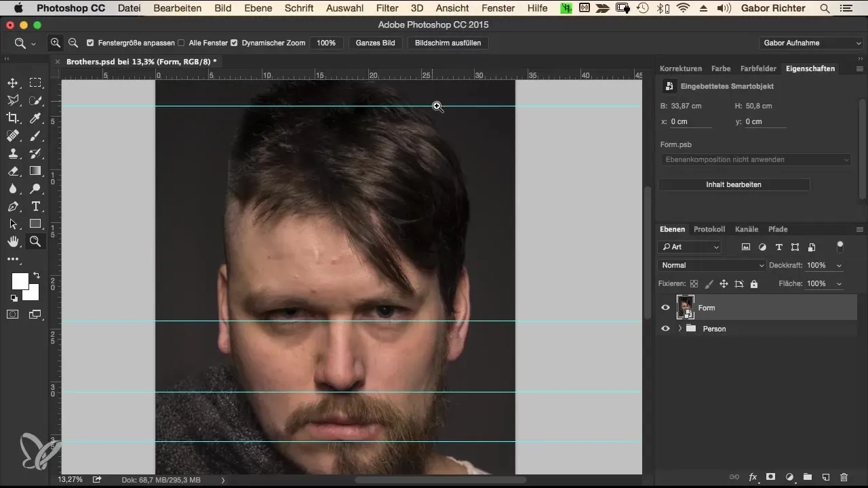Click the delete layer trash icon
This screenshot has height=488, width=868.
[x=844, y=477]
